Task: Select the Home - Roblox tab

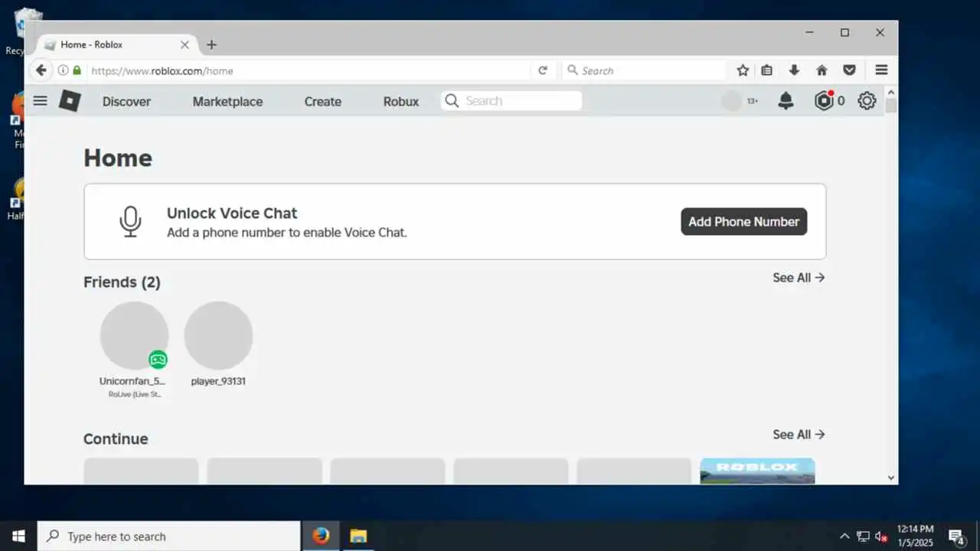Action: pos(115,45)
